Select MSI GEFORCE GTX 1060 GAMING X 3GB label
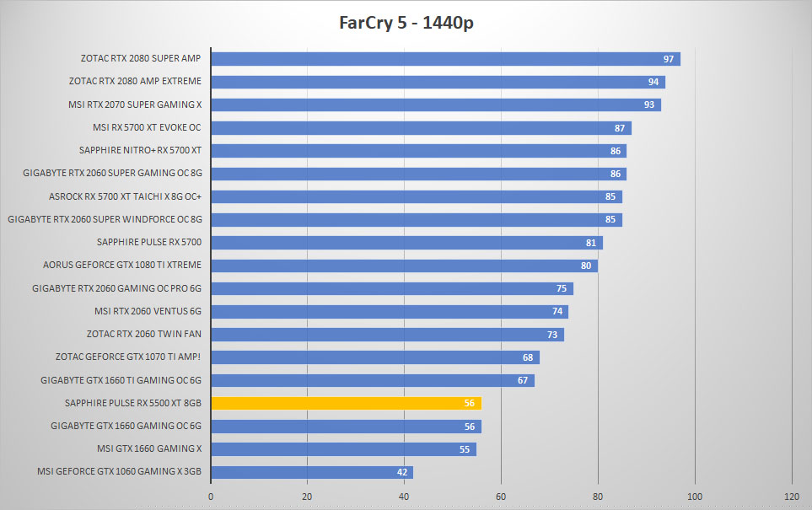Screen dimensions: 812x510 (x=119, y=471)
